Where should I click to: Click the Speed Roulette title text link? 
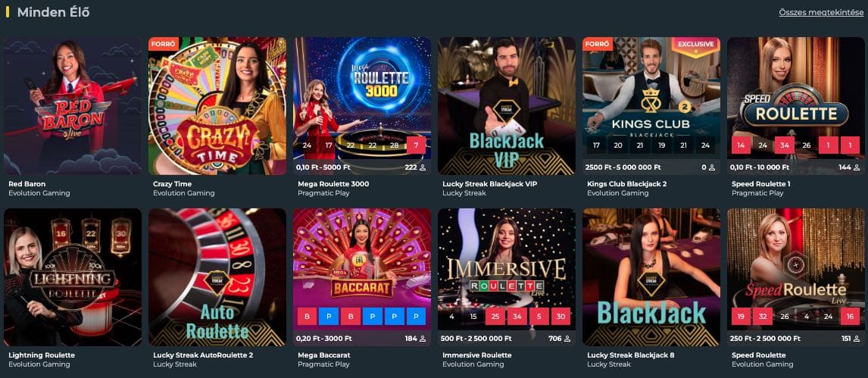click(x=758, y=355)
